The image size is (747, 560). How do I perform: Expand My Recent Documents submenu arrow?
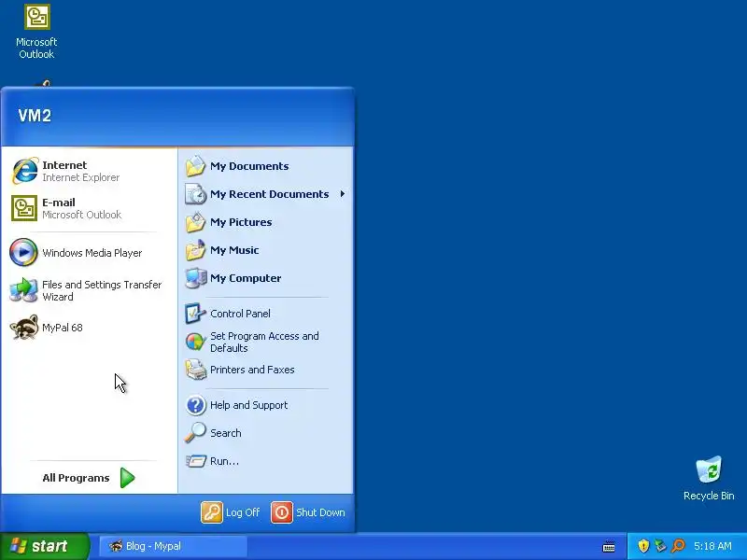[x=343, y=194]
